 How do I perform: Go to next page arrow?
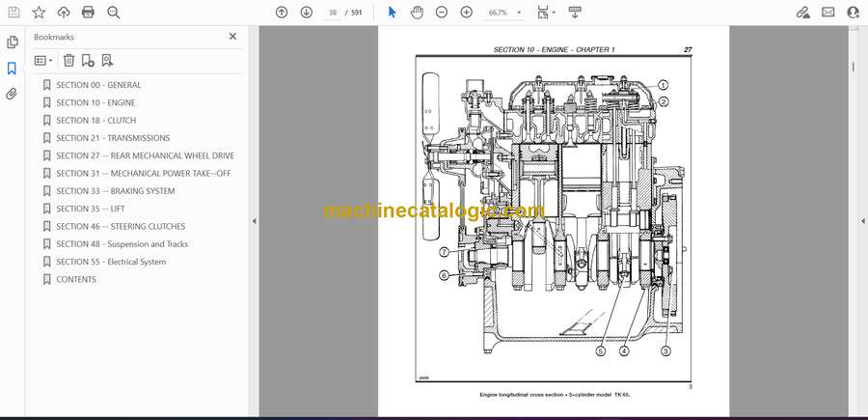tap(307, 13)
